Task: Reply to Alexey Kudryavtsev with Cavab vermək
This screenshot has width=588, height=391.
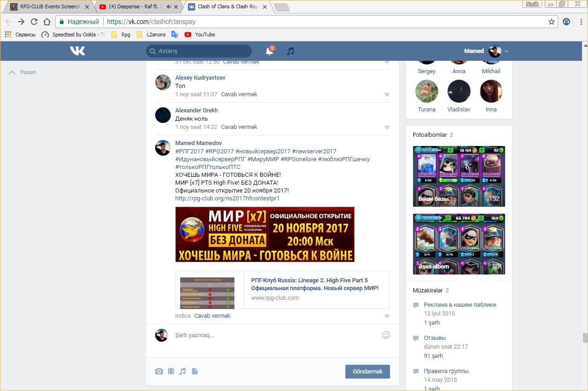Action: click(239, 94)
